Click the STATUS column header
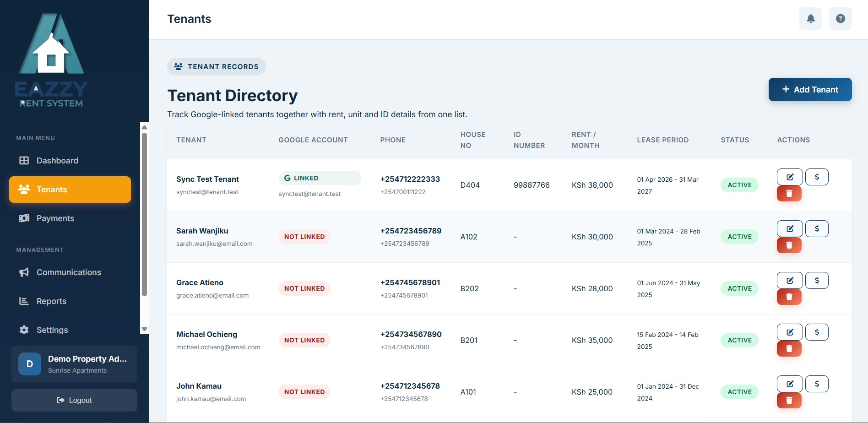This screenshot has height=423, width=868. (735, 140)
